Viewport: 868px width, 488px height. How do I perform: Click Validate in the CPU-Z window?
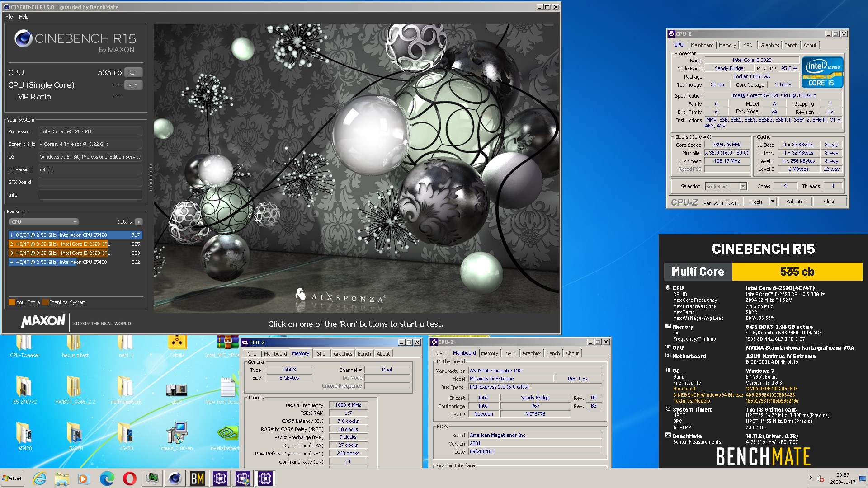click(x=795, y=202)
